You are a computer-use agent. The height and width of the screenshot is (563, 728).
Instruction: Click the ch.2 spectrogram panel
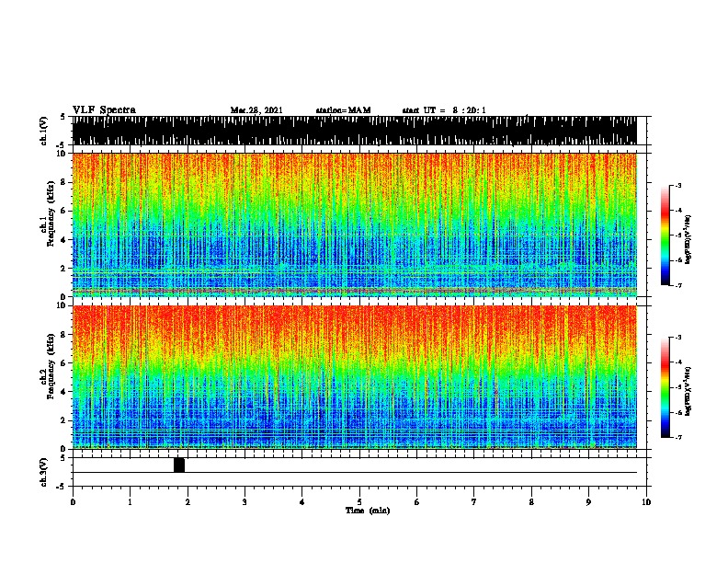click(355, 377)
